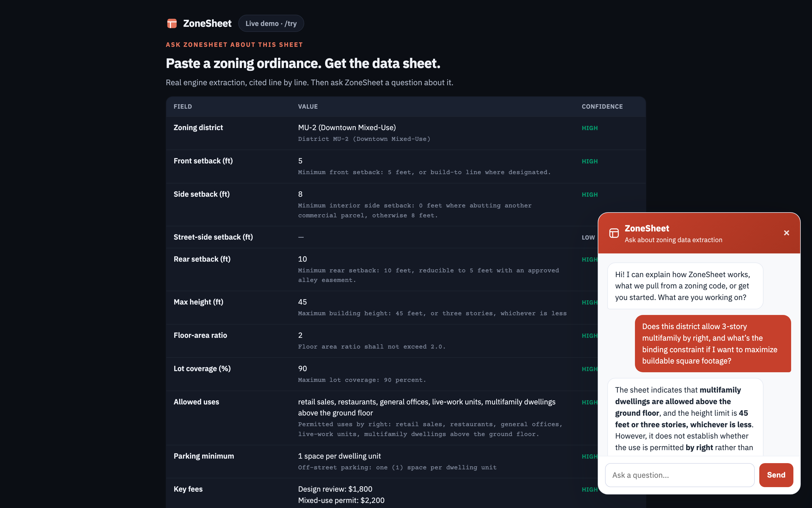
Task: Click the Design review: $1,800 fee
Action: pyautogui.click(x=335, y=489)
